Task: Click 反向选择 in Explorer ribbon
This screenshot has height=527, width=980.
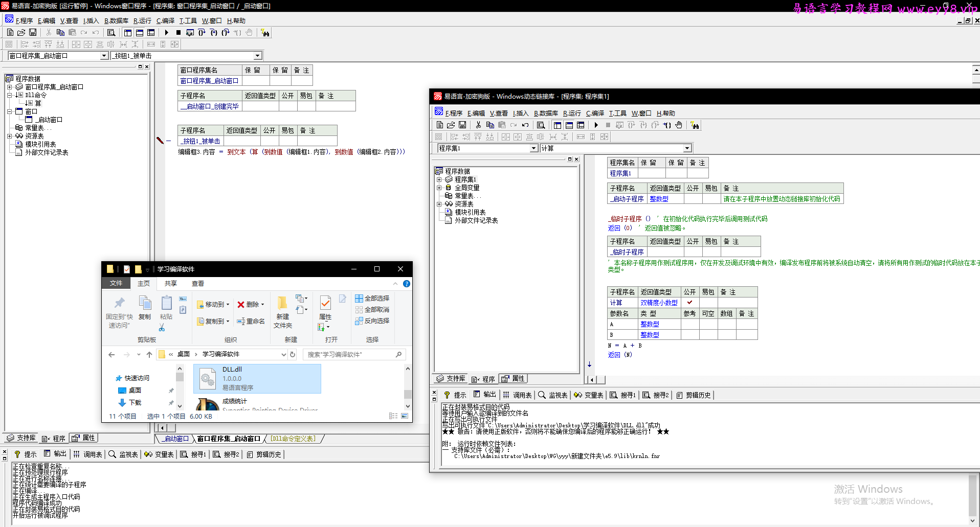Action: pyautogui.click(x=372, y=321)
